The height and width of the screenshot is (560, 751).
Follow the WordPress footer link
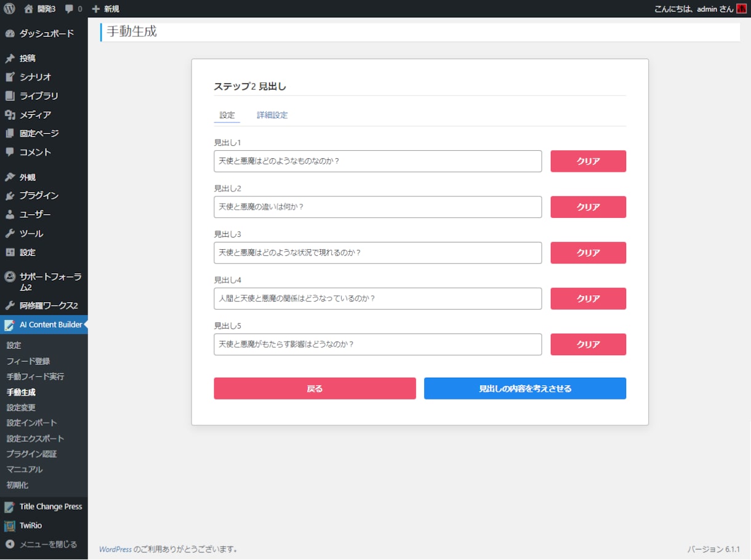(x=115, y=549)
